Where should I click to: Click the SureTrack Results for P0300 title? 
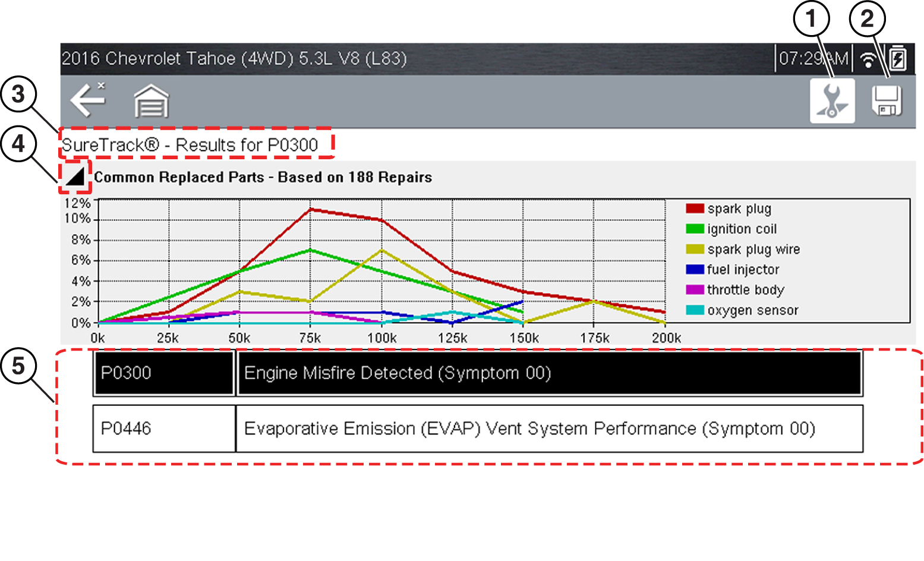point(190,144)
